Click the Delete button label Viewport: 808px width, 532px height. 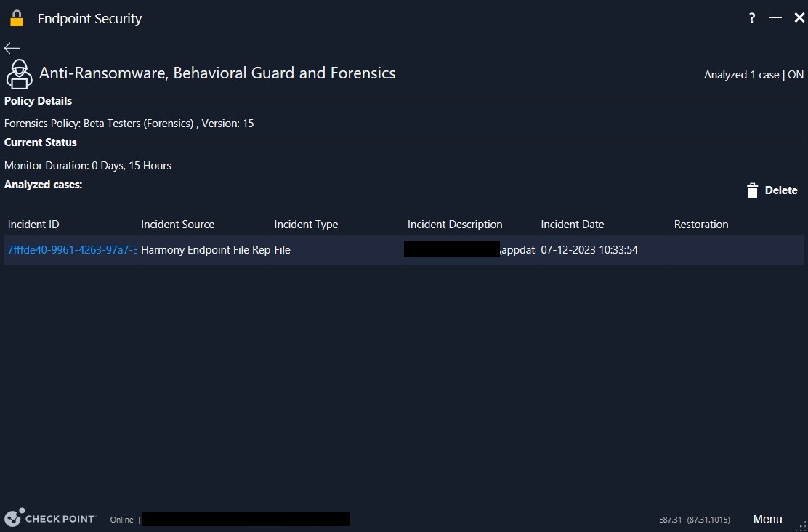coord(781,190)
